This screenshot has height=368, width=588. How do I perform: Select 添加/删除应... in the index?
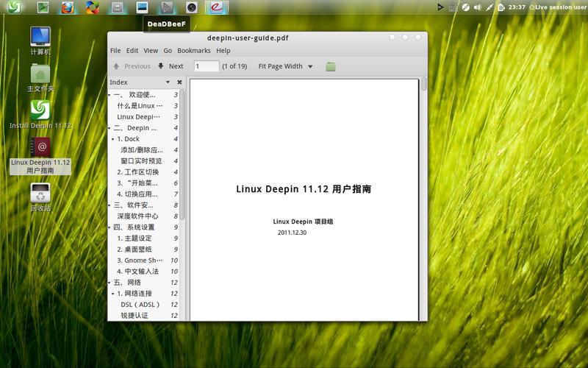coord(142,150)
